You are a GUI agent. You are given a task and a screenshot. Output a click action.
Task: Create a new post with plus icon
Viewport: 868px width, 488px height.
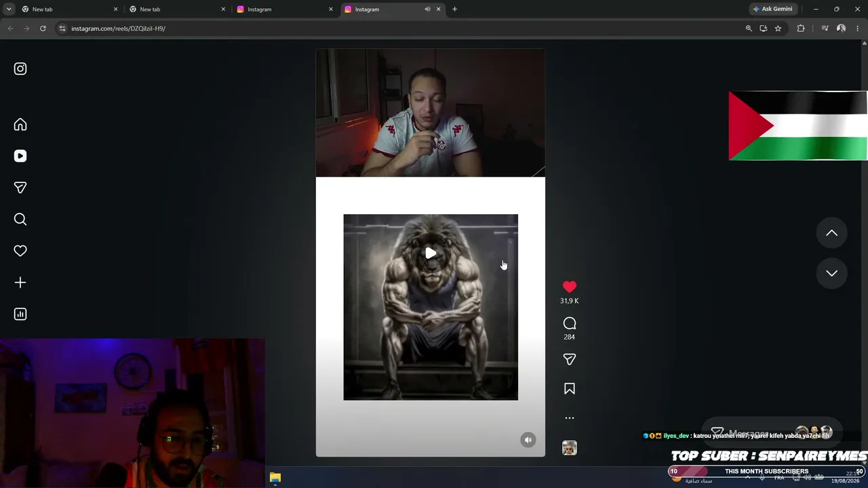[20, 283]
